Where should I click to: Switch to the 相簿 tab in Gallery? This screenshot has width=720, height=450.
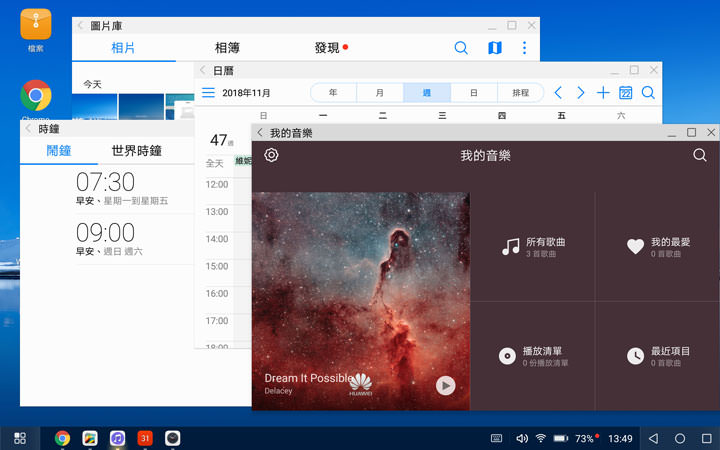227,48
